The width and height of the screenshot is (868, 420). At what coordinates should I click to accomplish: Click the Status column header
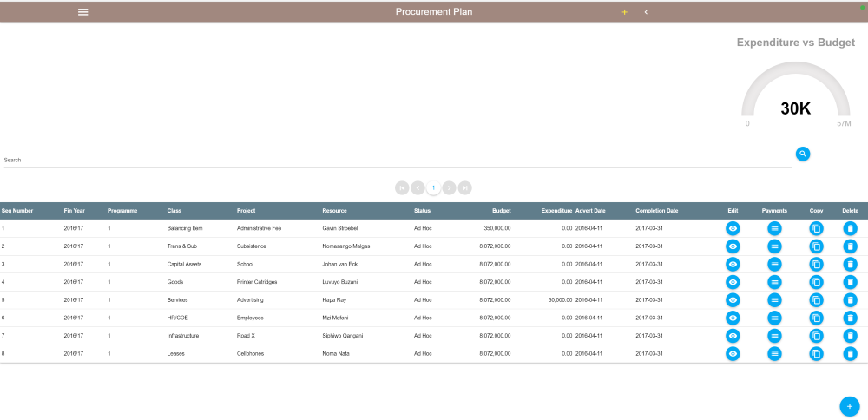pos(422,211)
